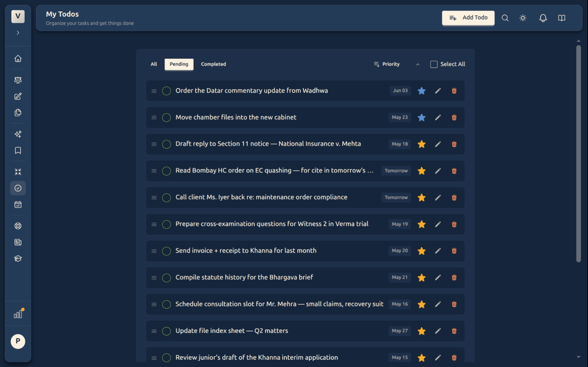
Task: Open the lifebuoy help sidebar icon
Action: tap(18, 226)
